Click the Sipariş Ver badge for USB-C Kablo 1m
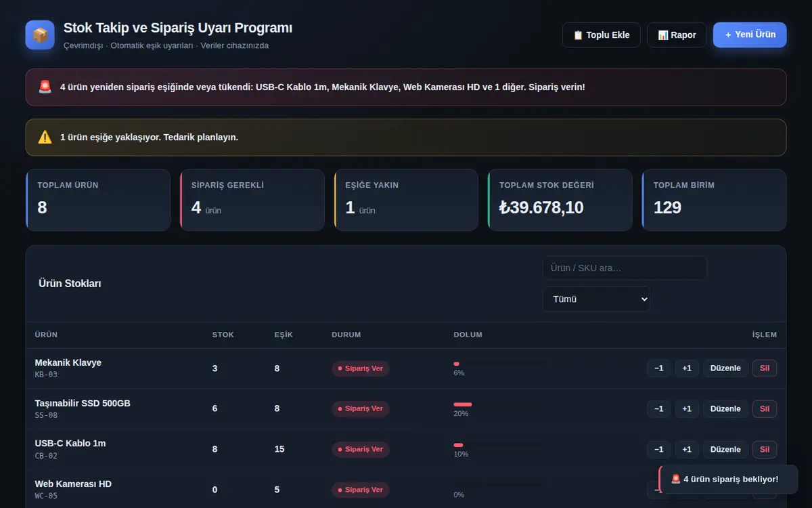The image size is (812, 508). [x=361, y=449]
